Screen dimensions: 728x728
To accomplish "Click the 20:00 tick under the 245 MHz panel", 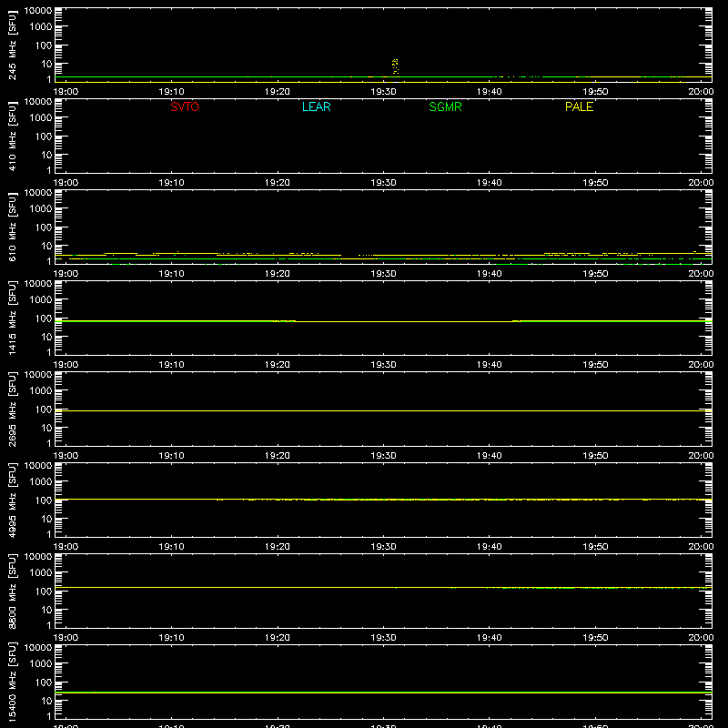I will [701, 92].
